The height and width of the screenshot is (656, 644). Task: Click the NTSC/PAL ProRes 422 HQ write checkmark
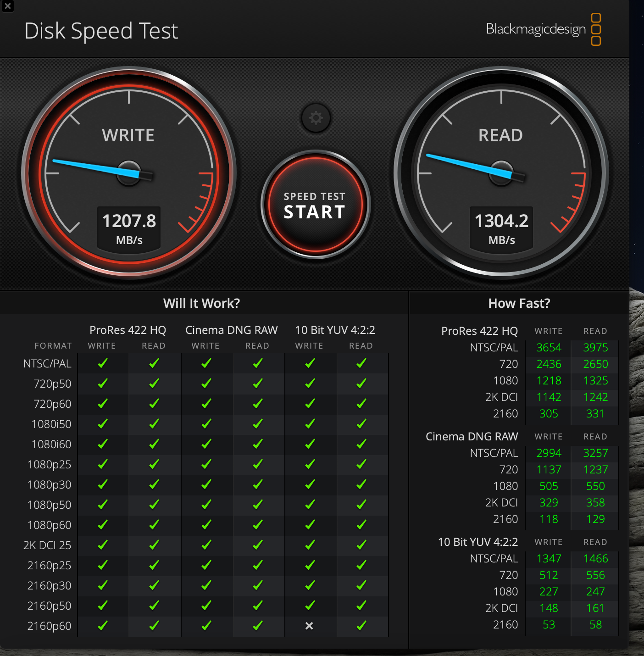click(x=103, y=363)
